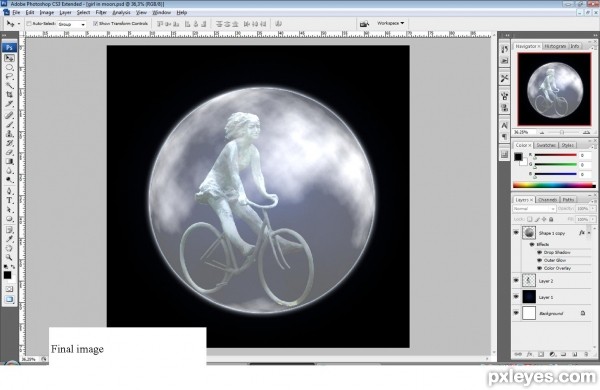Hide Layer 2 visibility eye

516,281
